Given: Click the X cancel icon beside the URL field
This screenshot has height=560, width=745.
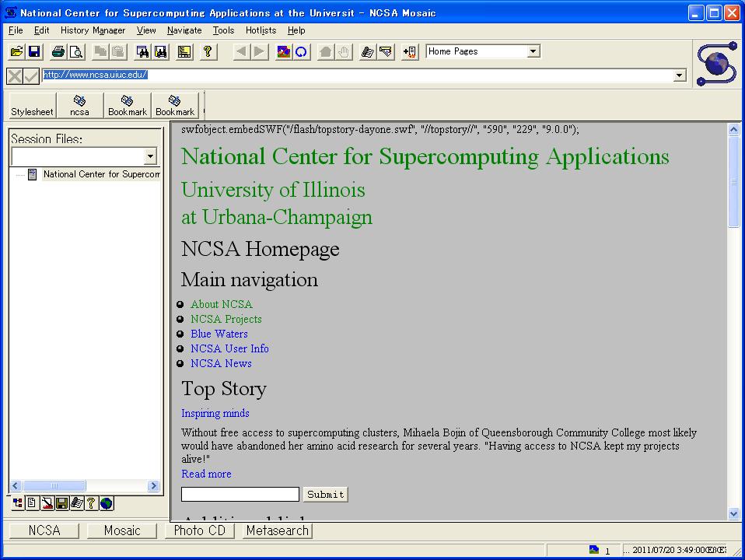Looking at the screenshot, I should point(15,76).
